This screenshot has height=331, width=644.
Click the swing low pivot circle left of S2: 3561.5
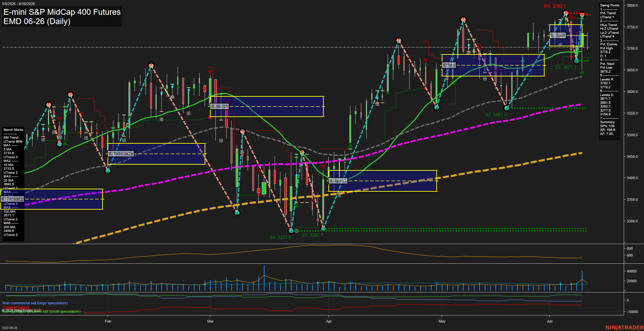point(507,108)
